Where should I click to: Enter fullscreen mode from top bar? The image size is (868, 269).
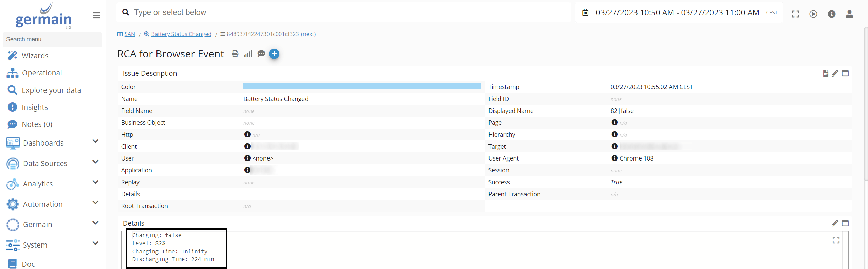(x=795, y=14)
